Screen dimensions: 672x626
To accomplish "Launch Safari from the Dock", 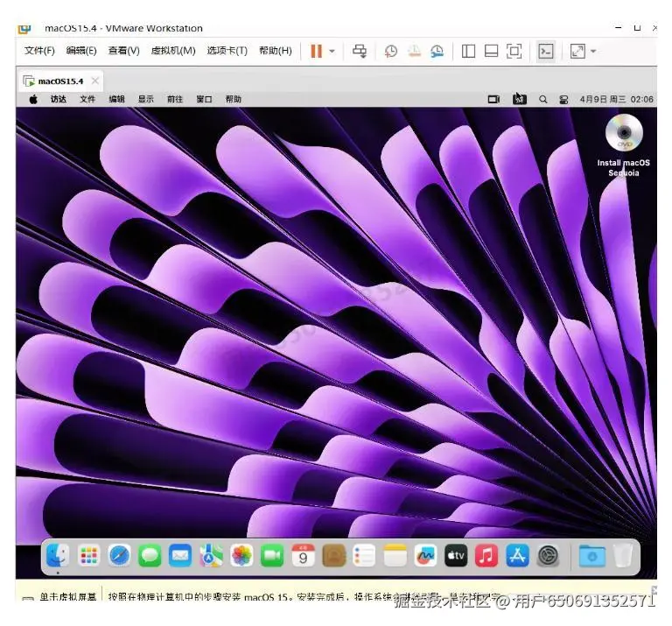I will (x=119, y=555).
